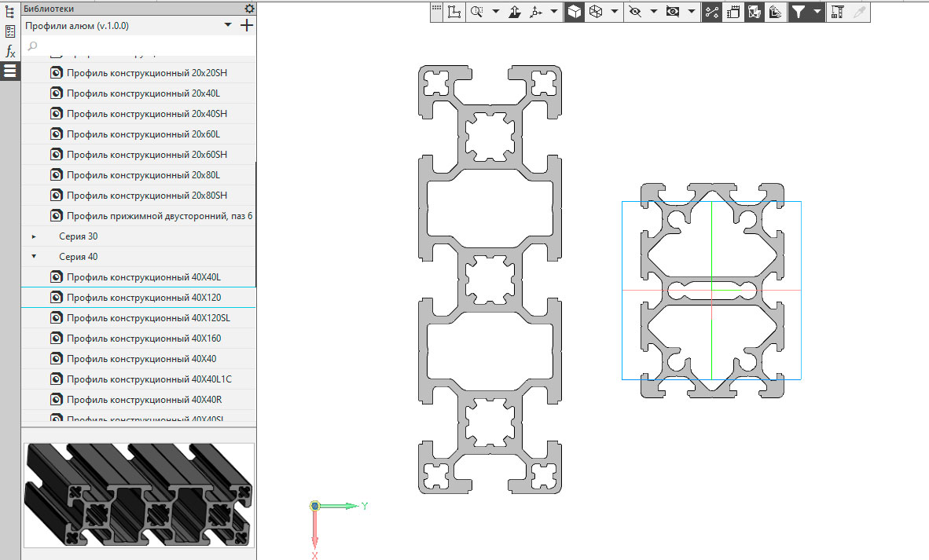Expand the view orientation dropdown arrow

coord(554,12)
